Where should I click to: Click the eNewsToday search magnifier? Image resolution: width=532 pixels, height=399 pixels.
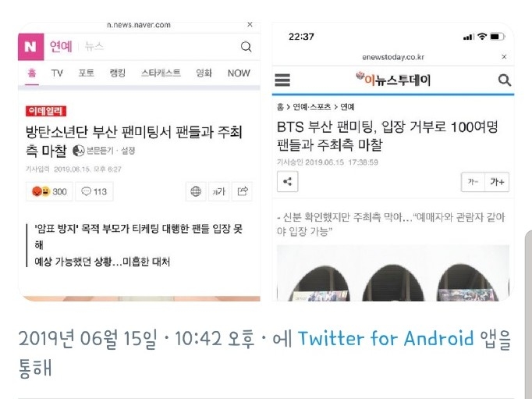tap(505, 80)
